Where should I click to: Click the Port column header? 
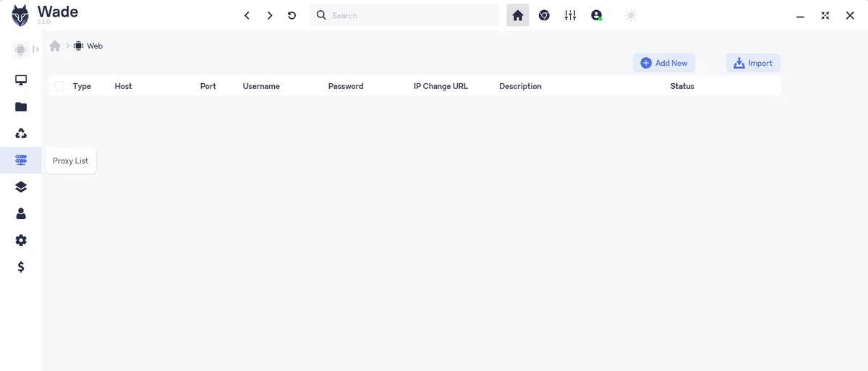pyautogui.click(x=208, y=86)
